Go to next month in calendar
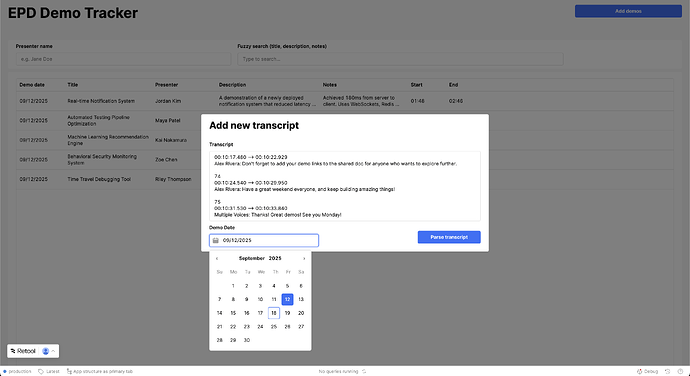This screenshot has height=376, width=690. pyautogui.click(x=304, y=258)
